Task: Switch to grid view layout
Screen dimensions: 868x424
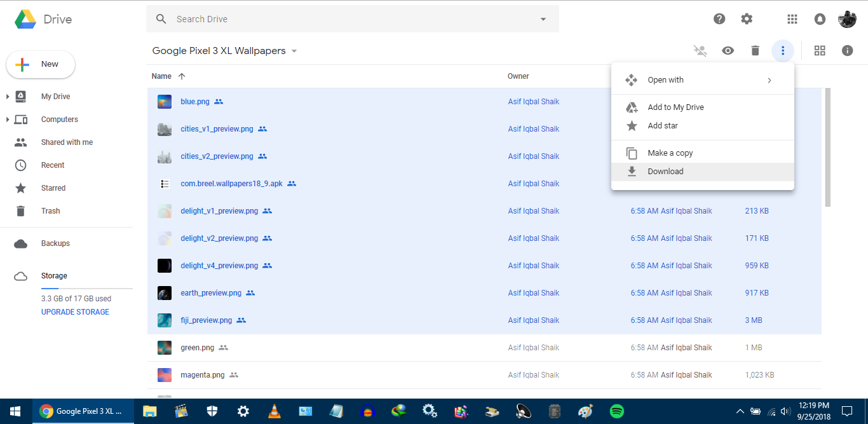Action: [x=820, y=51]
